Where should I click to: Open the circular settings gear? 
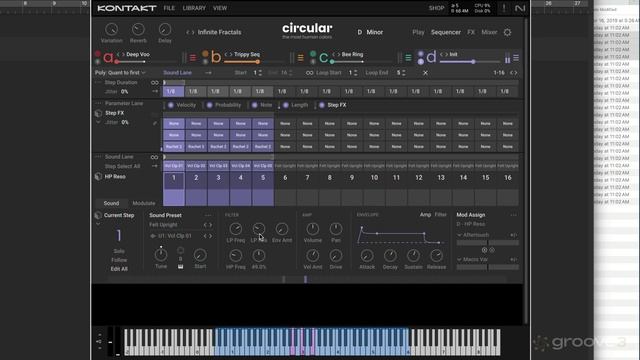pyautogui.click(x=507, y=32)
